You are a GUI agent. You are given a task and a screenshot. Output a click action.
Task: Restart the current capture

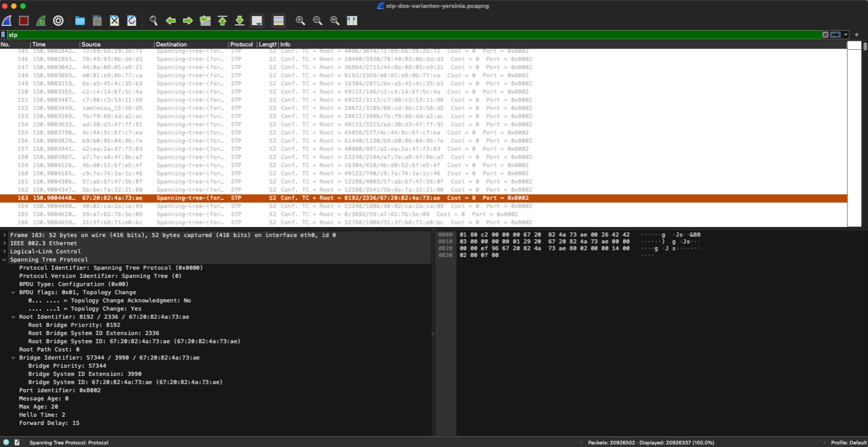41,21
